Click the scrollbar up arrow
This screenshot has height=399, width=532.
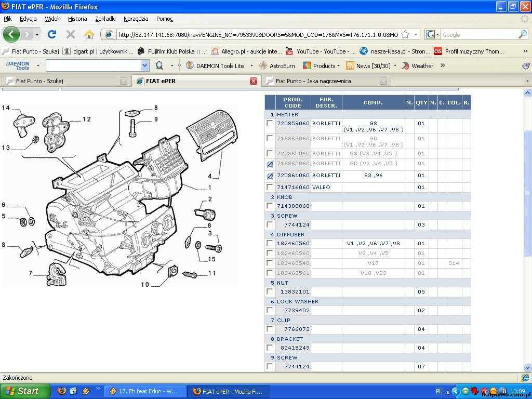point(527,92)
